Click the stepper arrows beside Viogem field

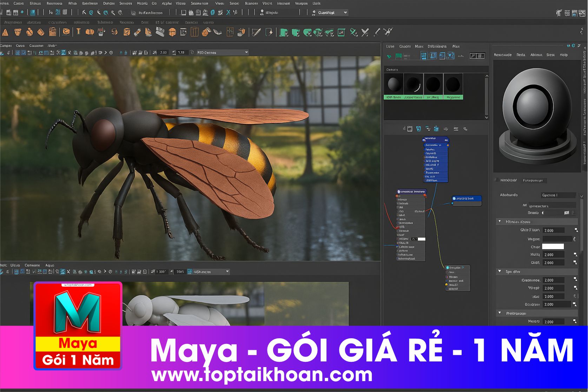[574, 239]
